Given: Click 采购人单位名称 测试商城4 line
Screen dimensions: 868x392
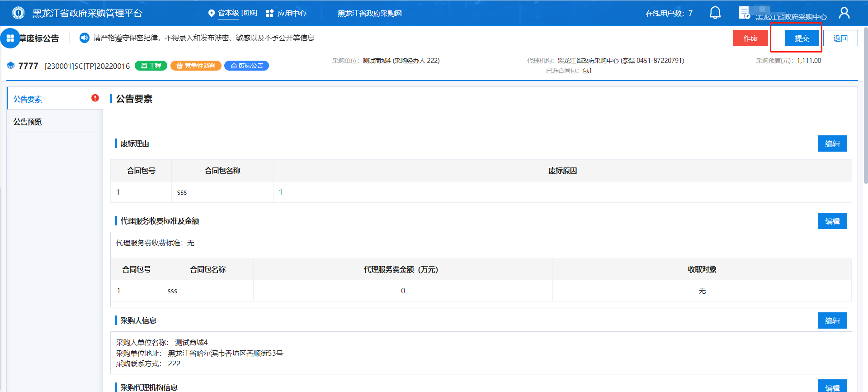Looking at the screenshot, I should [x=162, y=342].
